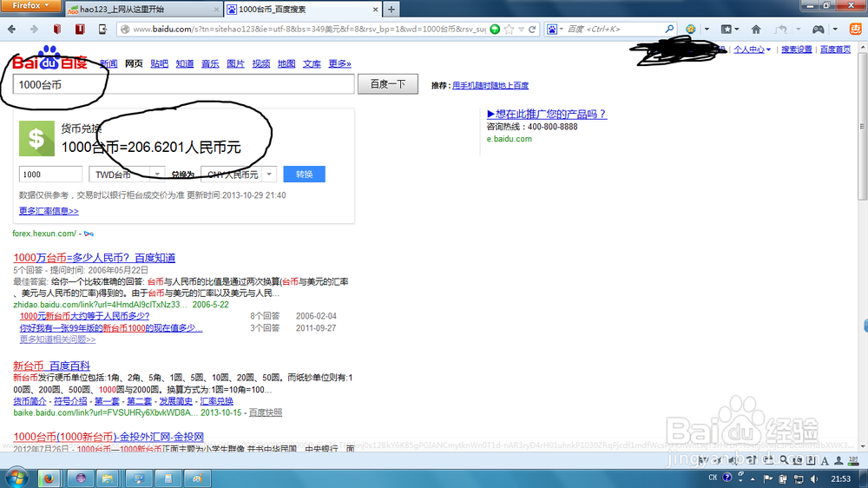
Task: Open the Firefox application menu
Action: 31,5
